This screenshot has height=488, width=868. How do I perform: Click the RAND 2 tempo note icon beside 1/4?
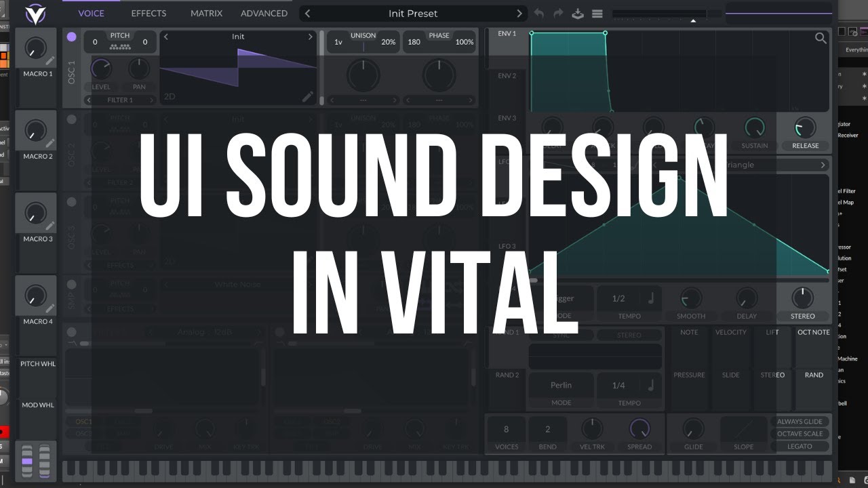tap(650, 385)
